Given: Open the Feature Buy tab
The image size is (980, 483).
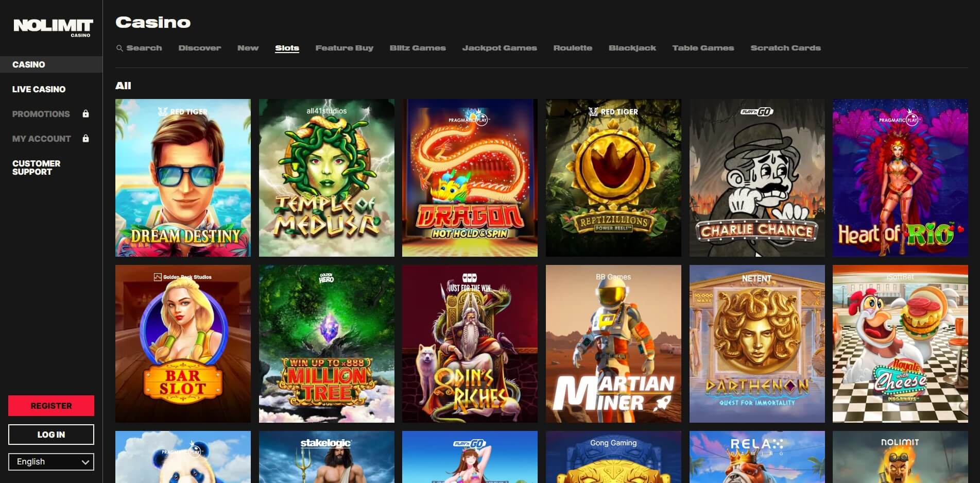Looking at the screenshot, I should point(345,48).
